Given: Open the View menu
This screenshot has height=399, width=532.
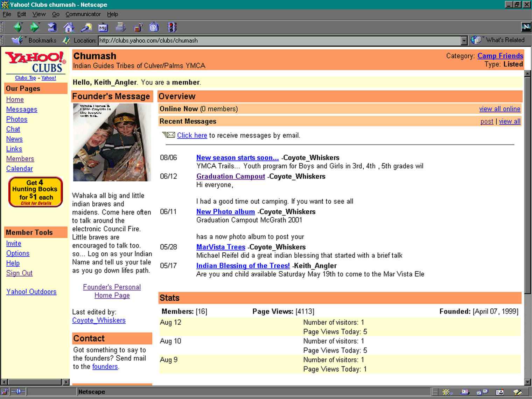Looking at the screenshot, I should [x=39, y=14].
